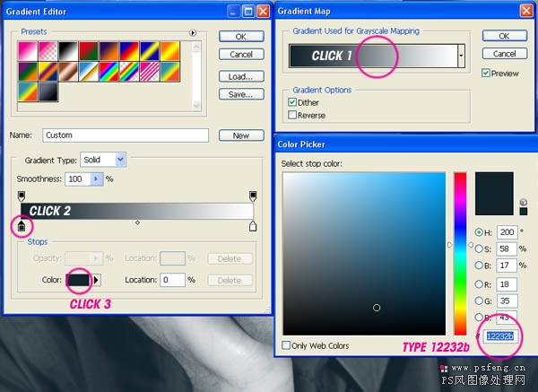Click the presets scrollbar down arrow
Screen dimensions: 538x392
196,105
